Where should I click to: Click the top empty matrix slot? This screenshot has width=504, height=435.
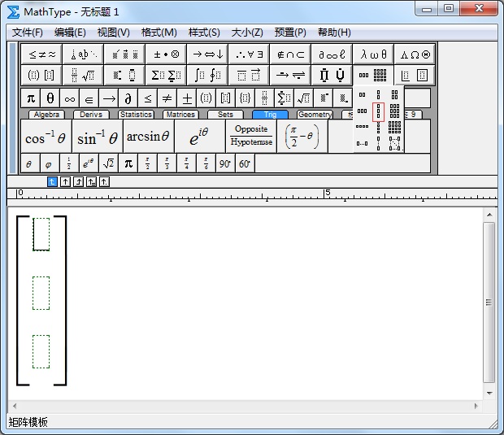coord(41,233)
